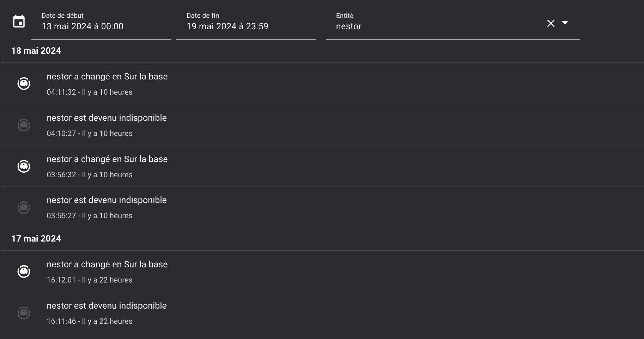Screen dimensions: 644x339
Task: Click the 17 mai 2024 date header
Action: (36, 239)
